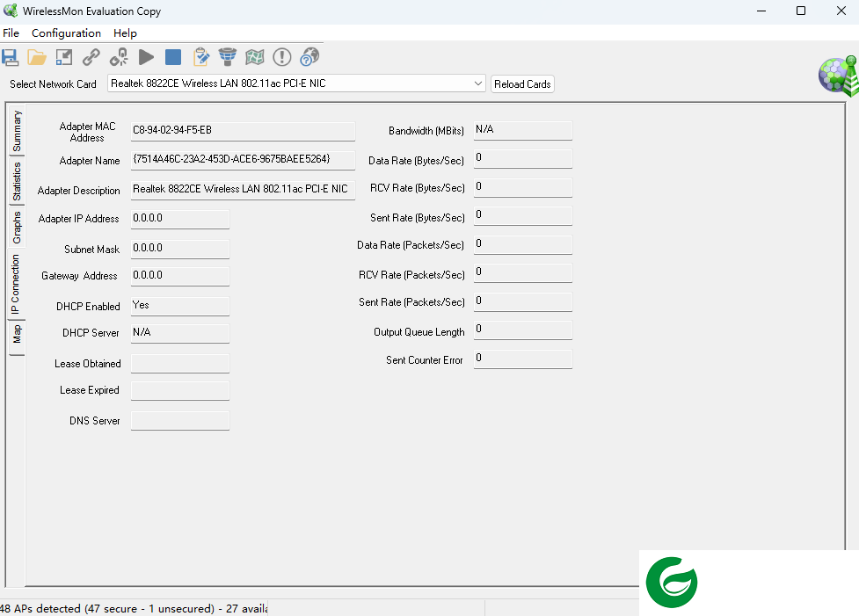This screenshot has height=616, width=859.
Task: Click the Adapter MAC Address field
Action: pos(243,131)
